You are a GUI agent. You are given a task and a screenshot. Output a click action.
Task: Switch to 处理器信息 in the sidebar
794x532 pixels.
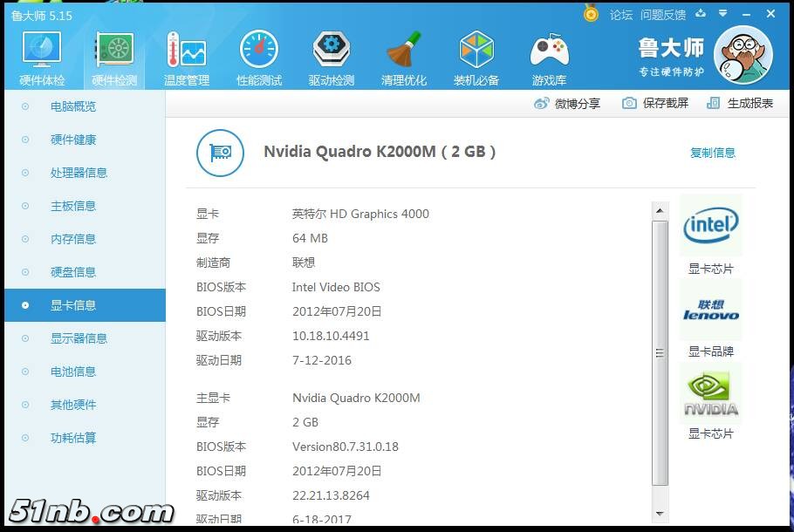pos(79,173)
